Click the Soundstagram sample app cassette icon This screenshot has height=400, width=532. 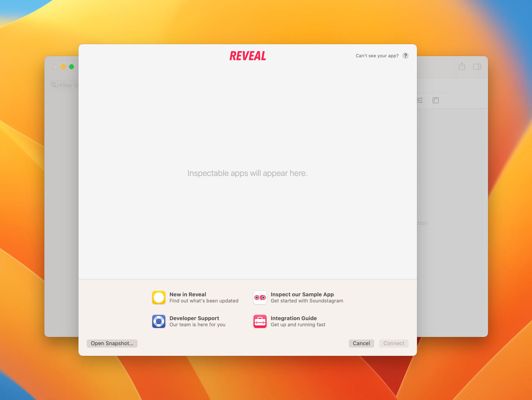tap(260, 297)
